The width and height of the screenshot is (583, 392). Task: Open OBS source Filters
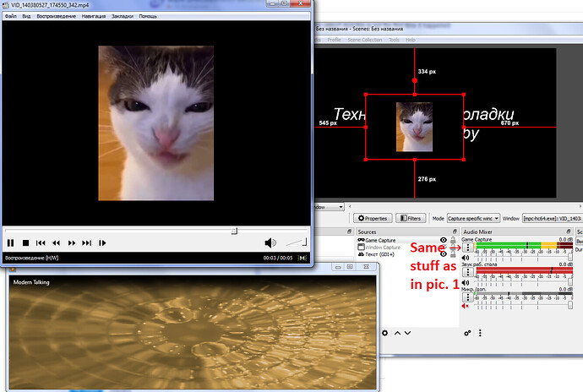pyautogui.click(x=411, y=218)
